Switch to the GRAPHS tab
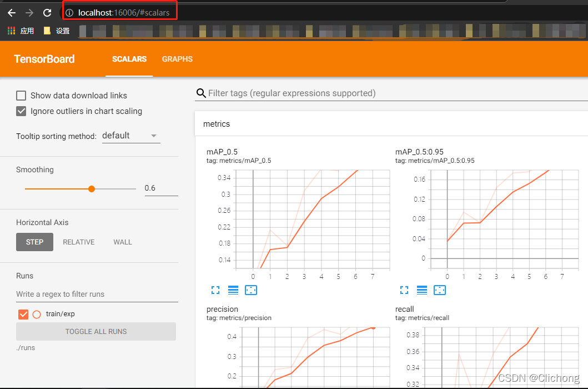The image size is (588, 389). pos(177,59)
